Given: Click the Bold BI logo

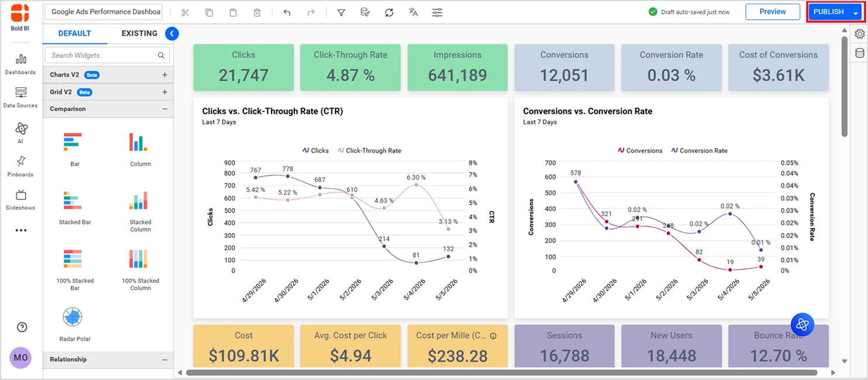Looking at the screenshot, I should pos(20,17).
